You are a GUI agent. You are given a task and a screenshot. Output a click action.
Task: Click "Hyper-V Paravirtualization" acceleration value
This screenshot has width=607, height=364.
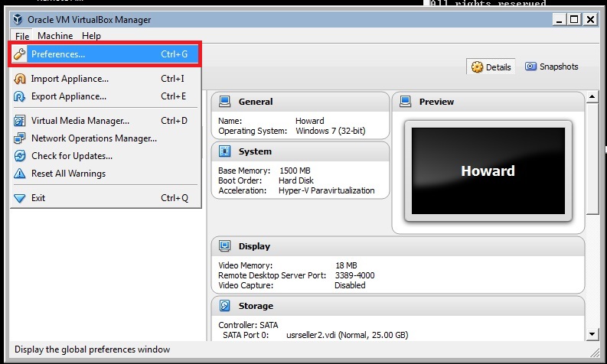[327, 190]
